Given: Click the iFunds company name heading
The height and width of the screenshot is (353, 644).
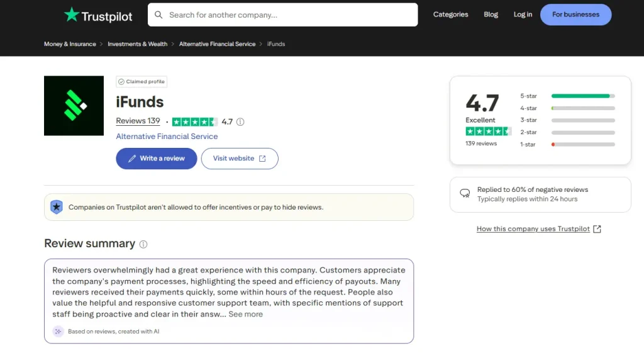Looking at the screenshot, I should (x=140, y=102).
